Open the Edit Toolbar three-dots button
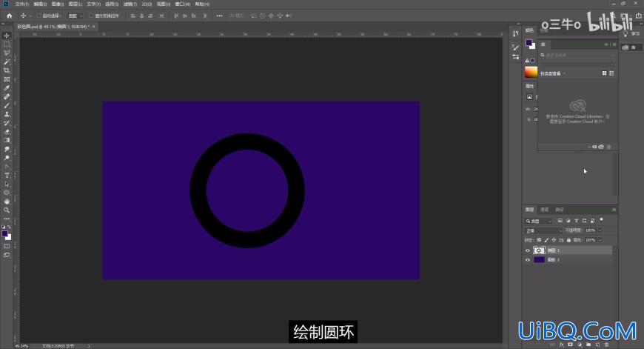Screen dimensions: 644x349 7,219
